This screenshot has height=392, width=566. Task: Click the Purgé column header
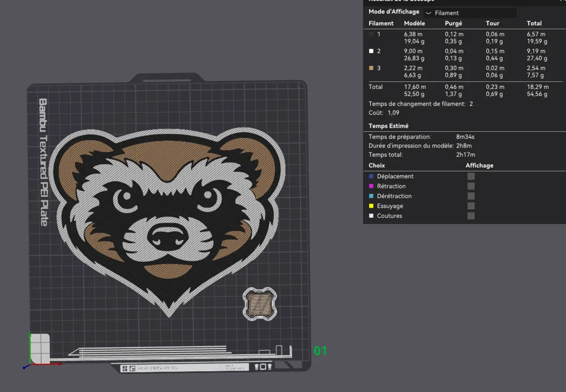(453, 23)
